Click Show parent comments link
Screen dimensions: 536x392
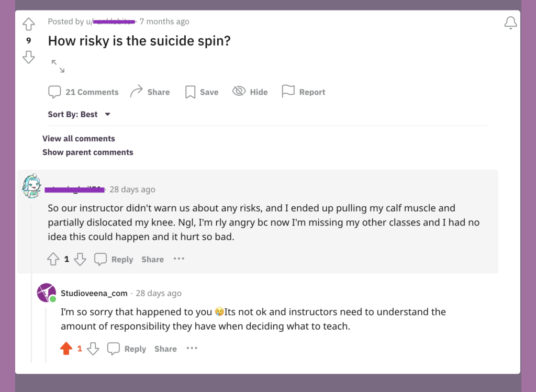(88, 152)
